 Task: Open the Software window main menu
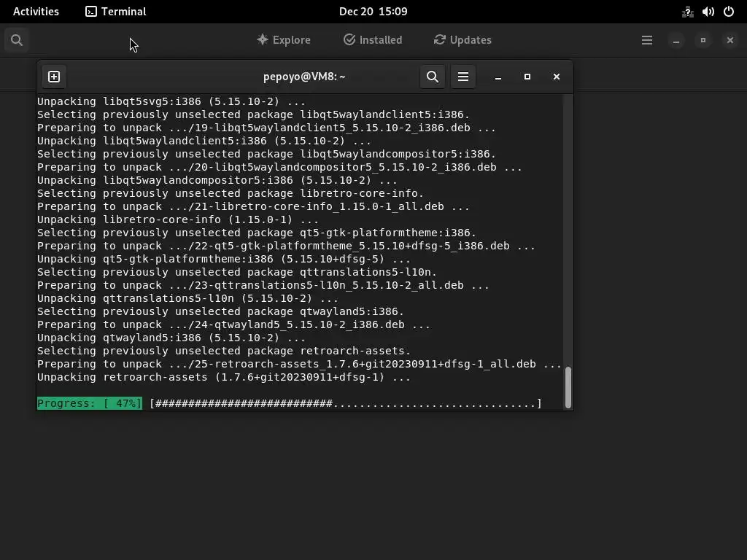(x=646, y=40)
